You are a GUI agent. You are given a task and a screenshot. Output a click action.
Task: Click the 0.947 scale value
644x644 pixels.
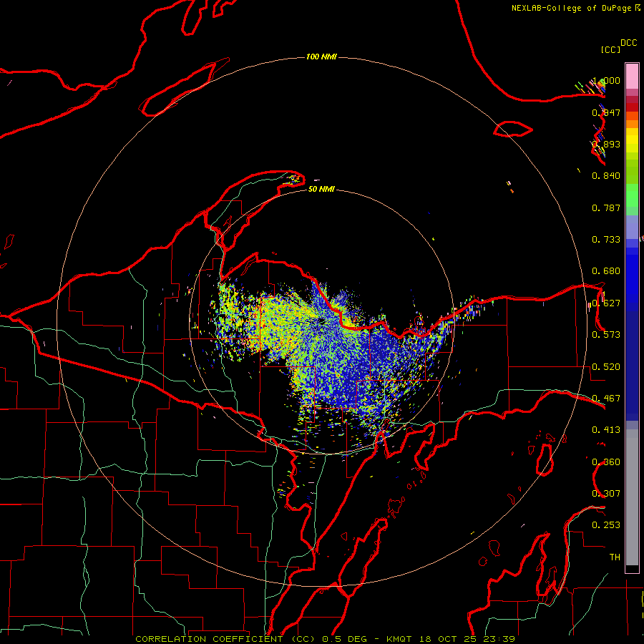606,112
